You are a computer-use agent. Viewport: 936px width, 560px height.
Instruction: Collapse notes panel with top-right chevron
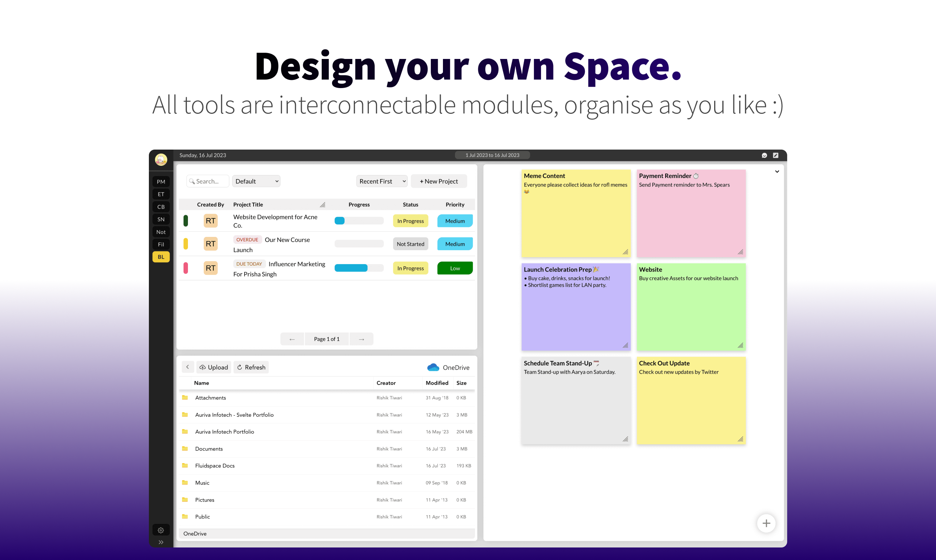point(777,171)
